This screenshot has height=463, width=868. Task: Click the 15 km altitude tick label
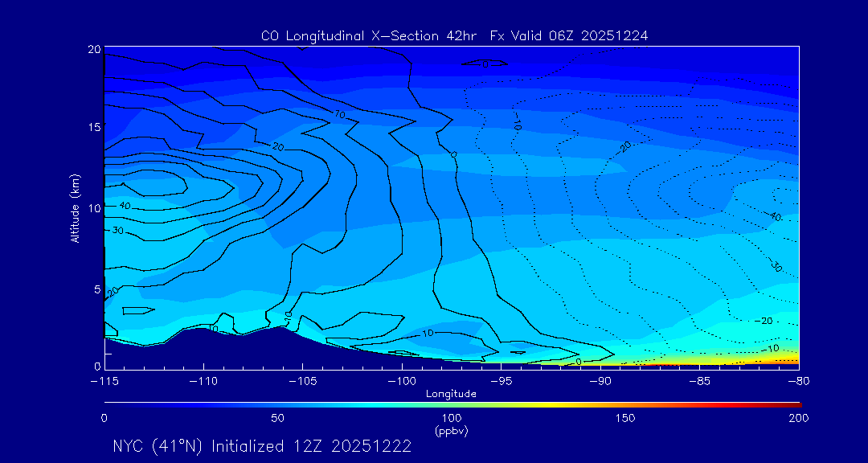92,127
